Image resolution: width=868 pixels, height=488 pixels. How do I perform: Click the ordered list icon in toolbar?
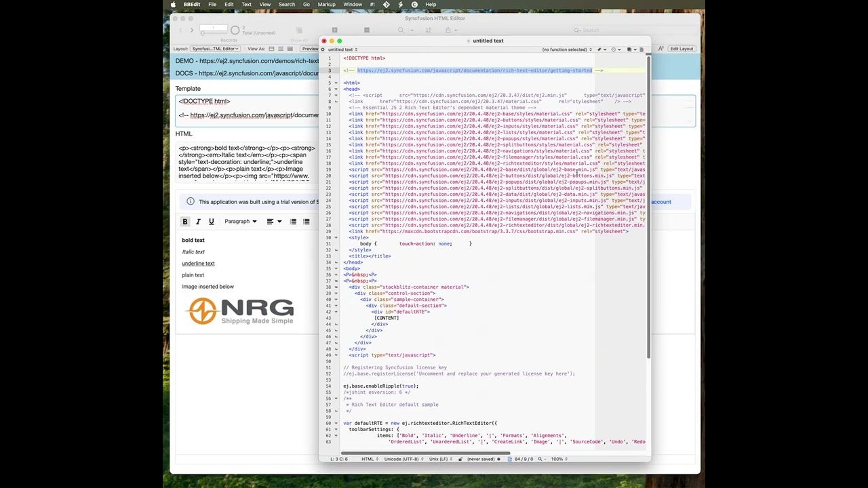coord(293,222)
